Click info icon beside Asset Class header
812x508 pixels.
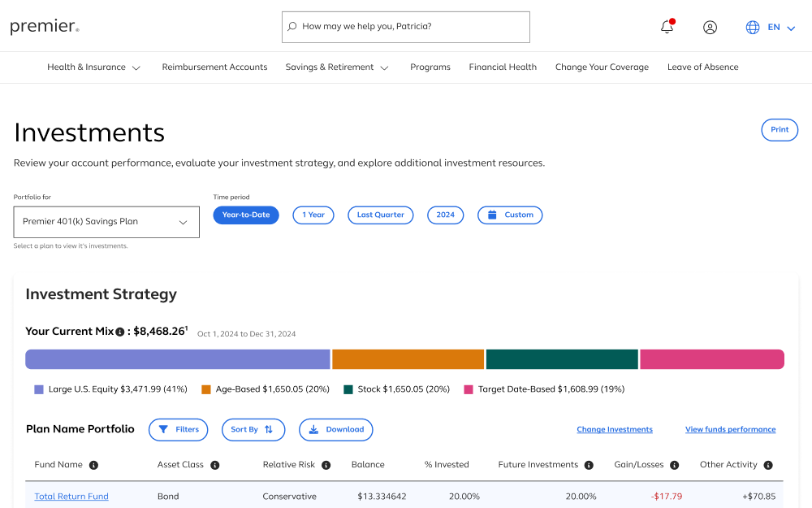215,465
